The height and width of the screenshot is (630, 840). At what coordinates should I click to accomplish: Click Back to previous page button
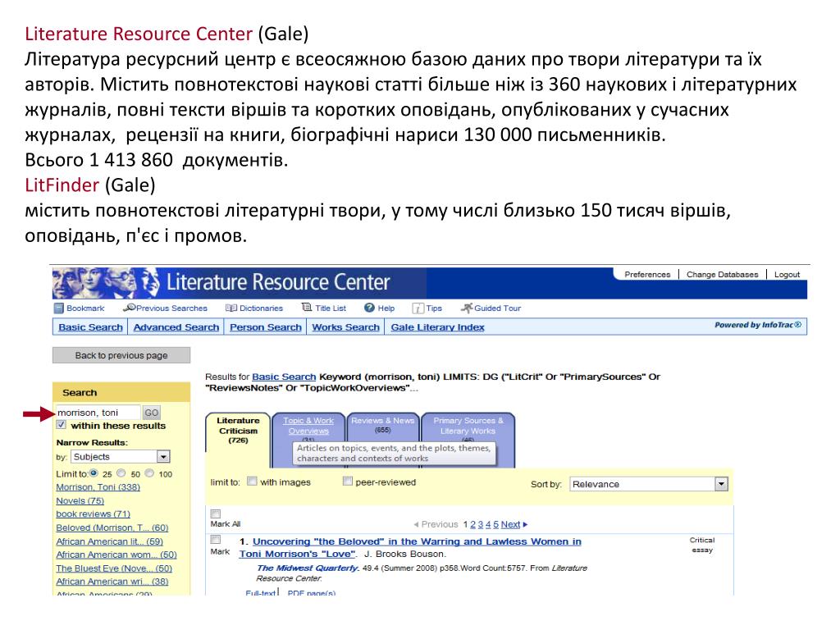click(x=121, y=355)
